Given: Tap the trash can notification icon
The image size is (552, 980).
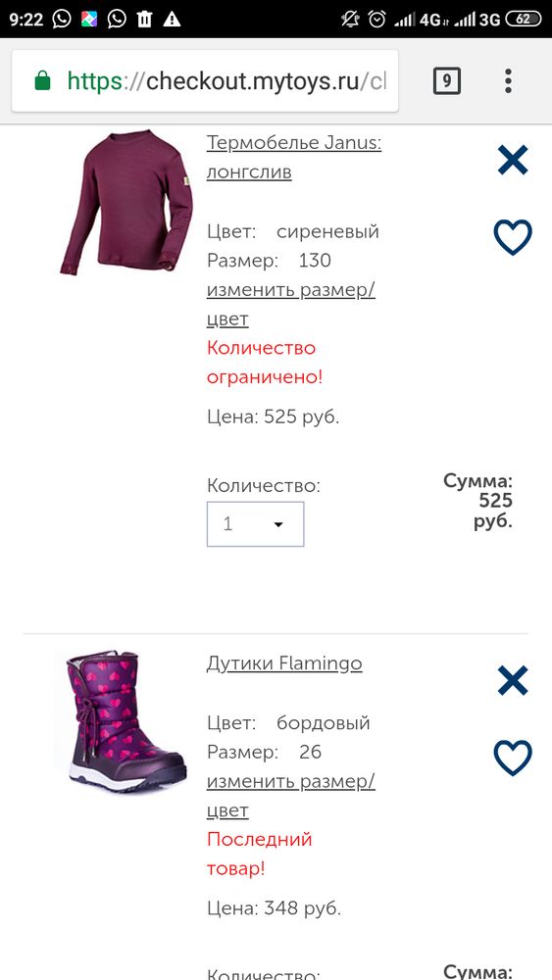Looking at the screenshot, I should click(x=144, y=20).
